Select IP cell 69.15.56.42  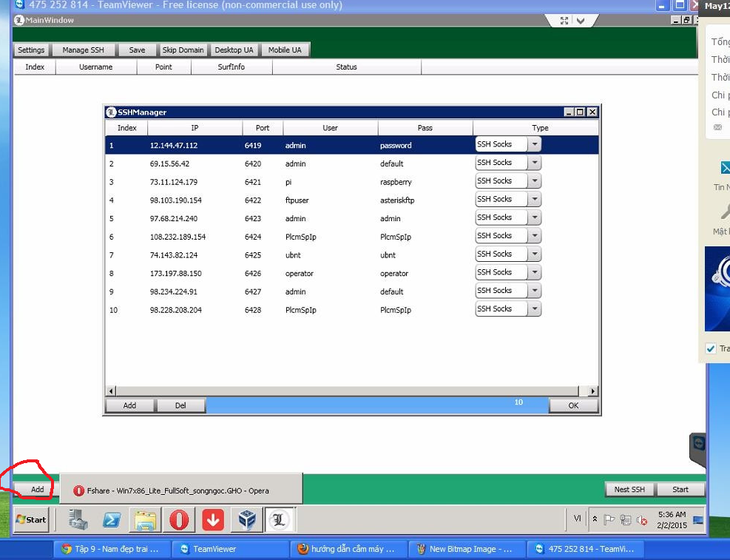click(x=169, y=163)
